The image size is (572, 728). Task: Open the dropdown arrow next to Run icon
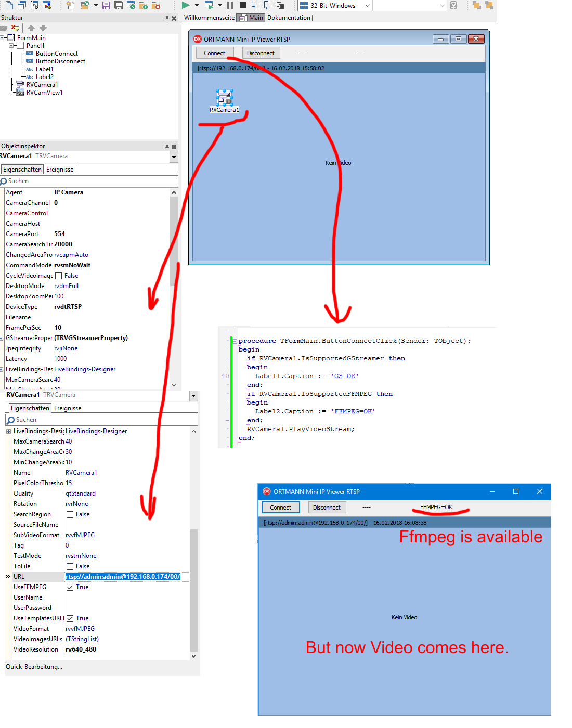tap(197, 5)
